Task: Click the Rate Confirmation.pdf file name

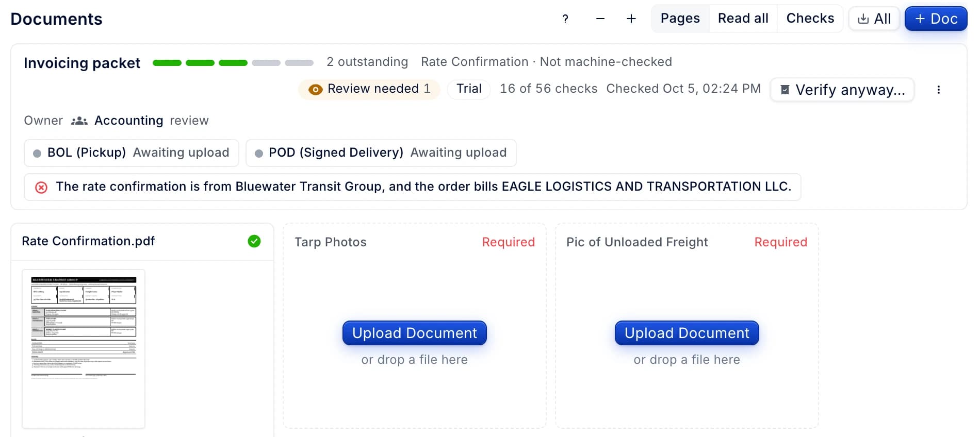Action: 88,241
